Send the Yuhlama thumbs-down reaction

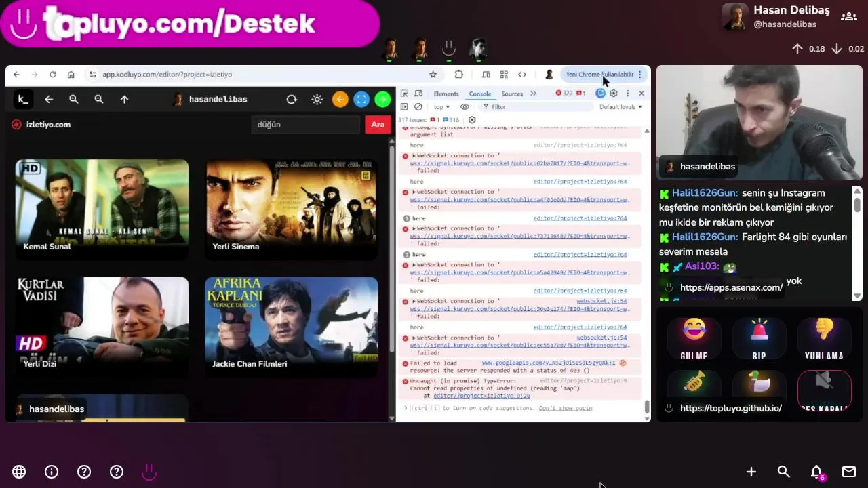(x=824, y=339)
